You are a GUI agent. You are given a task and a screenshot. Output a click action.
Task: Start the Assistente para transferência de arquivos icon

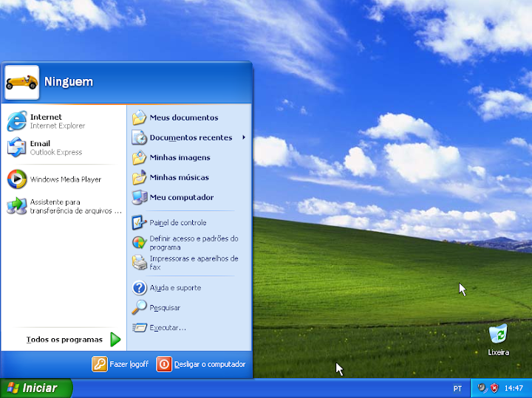[x=16, y=206]
